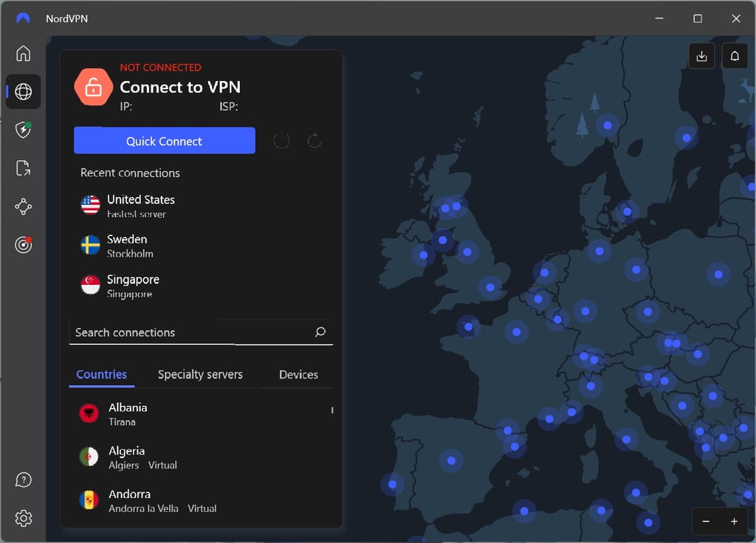Image resolution: width=756 pixels, height=543 pixels.
Task: Click the red unlocked padlock icon
Action: (94, 87)
